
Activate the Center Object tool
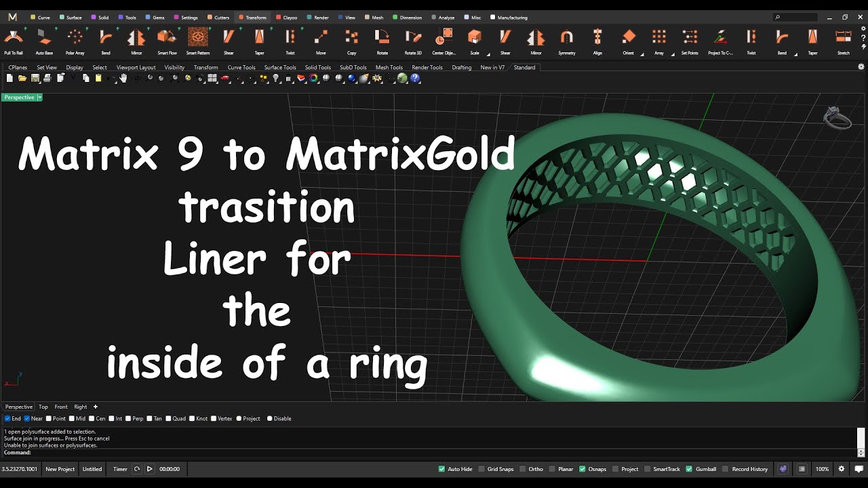coord(443,42)
